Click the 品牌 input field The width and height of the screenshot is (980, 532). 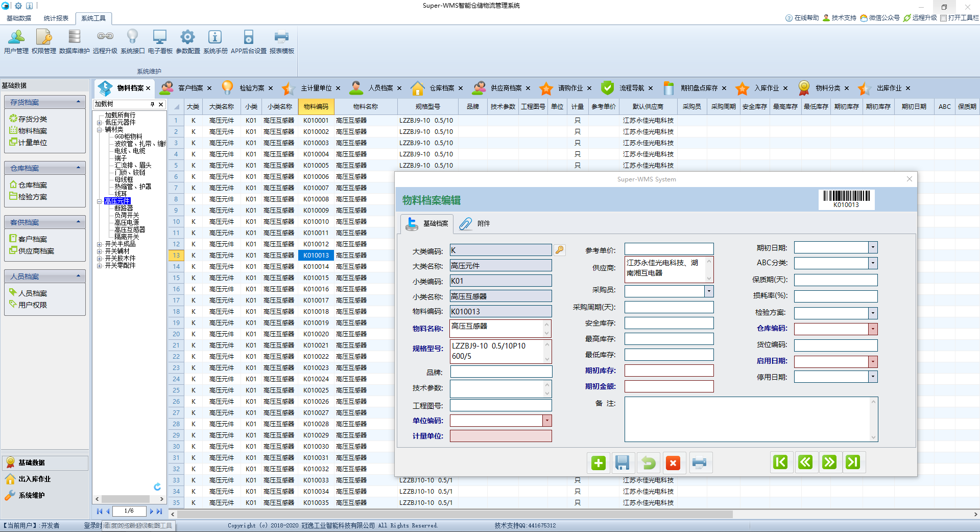tap(501, 372)
